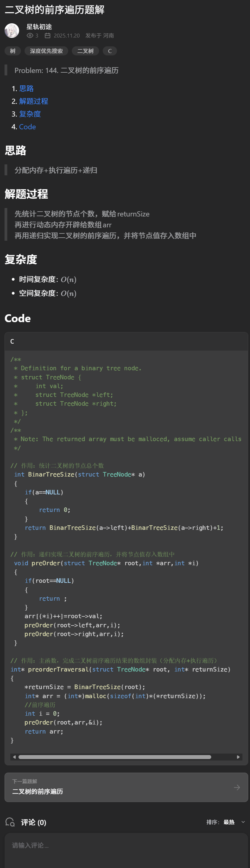This screenshot has width=250, height=868.
Task: Click the 评论 (0) heading
Action: [x=33, y=822]
